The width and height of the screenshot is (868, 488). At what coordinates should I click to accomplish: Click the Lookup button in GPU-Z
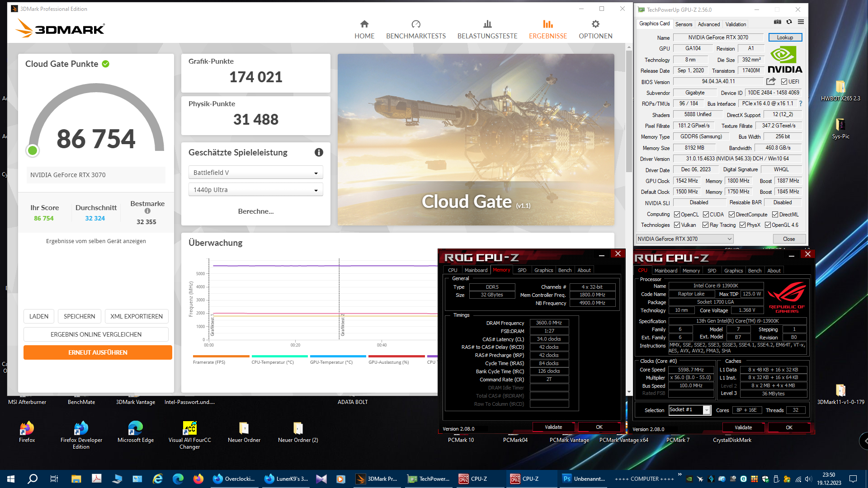coord(785,38)
